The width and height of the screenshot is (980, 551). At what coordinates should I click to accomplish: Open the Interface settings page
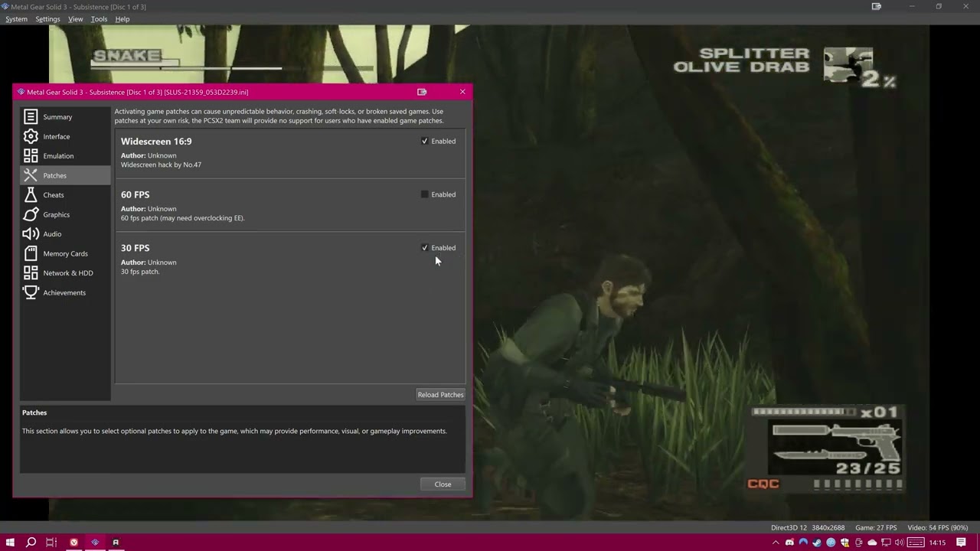tap(65, 136)
